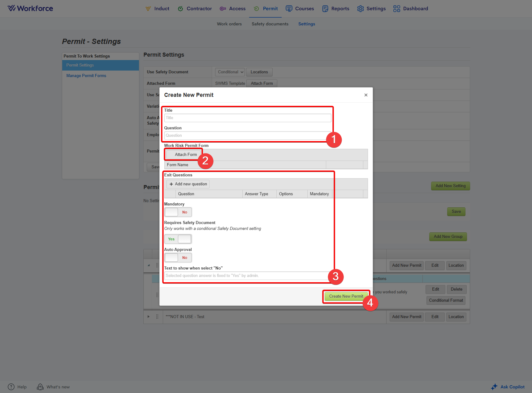Click Add new question button

188,184
